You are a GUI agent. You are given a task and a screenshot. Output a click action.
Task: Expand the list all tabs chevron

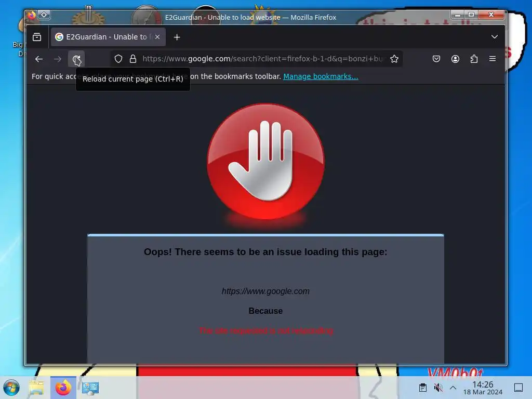click(x=495, y=37)
